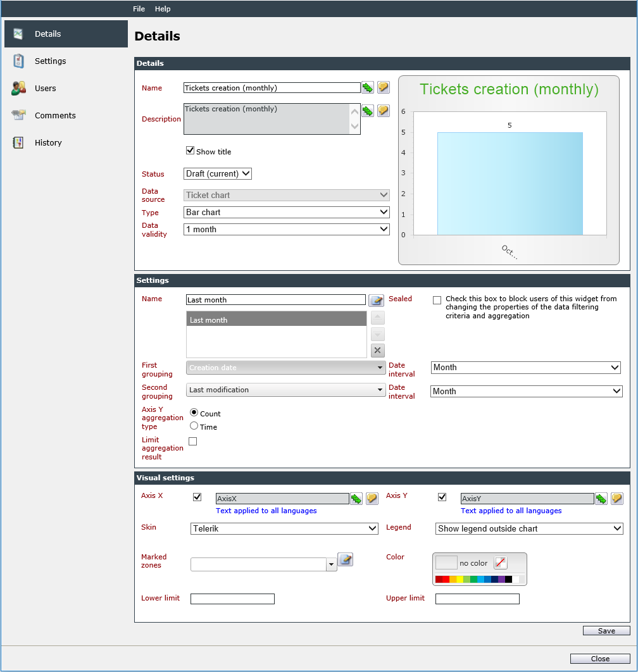Click yellow comment icon next to AxisX field

tap(372, 499)
